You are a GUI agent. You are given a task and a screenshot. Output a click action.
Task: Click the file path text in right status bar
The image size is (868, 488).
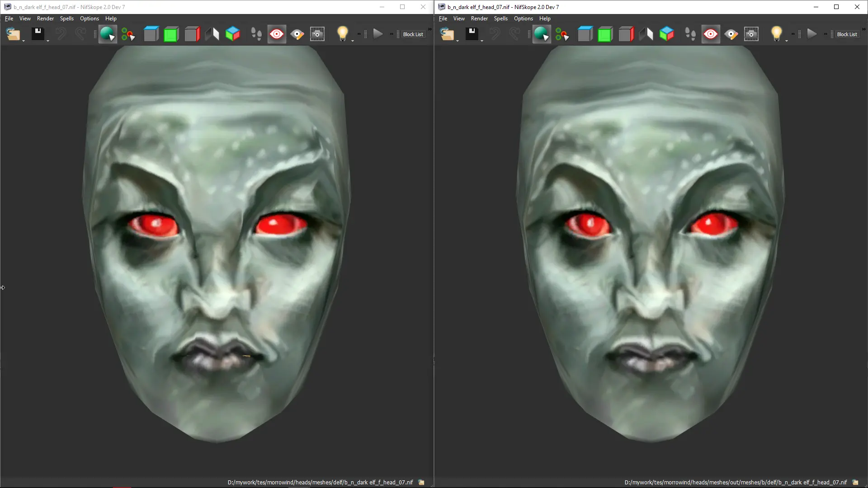(736, 483)
